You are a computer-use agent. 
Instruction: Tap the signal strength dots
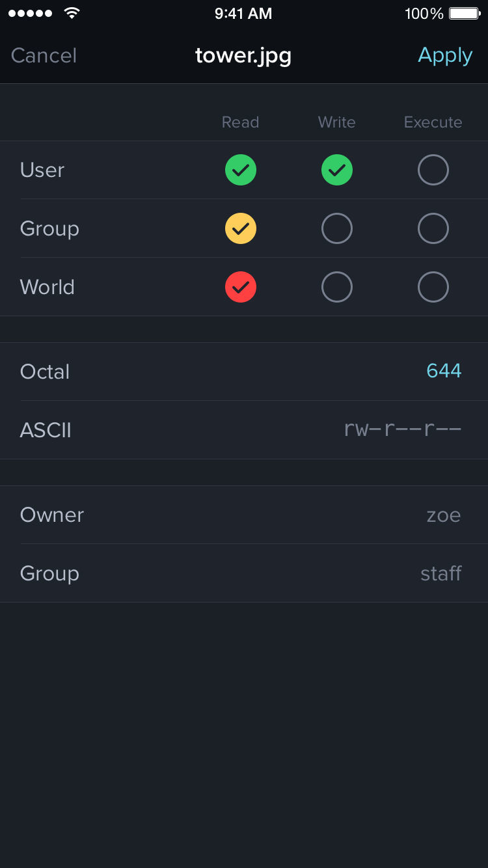pyautogui.click(x=30, y=14)
